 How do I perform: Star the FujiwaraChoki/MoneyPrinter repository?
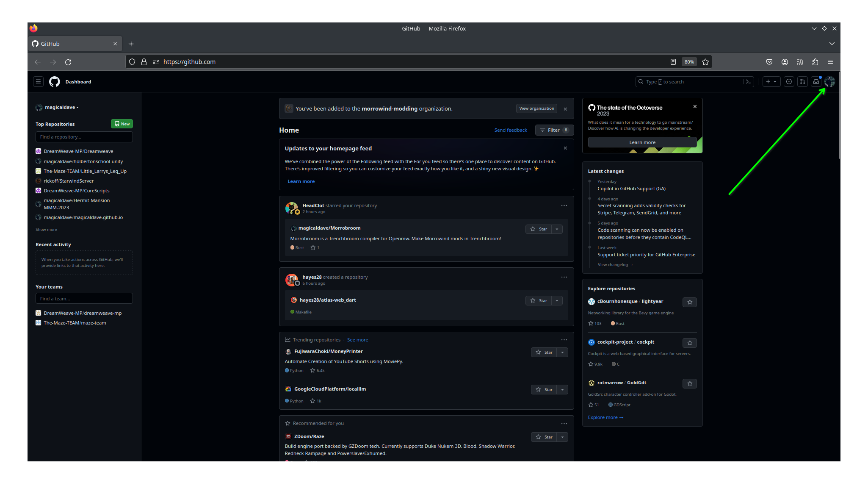pos(544,352)
